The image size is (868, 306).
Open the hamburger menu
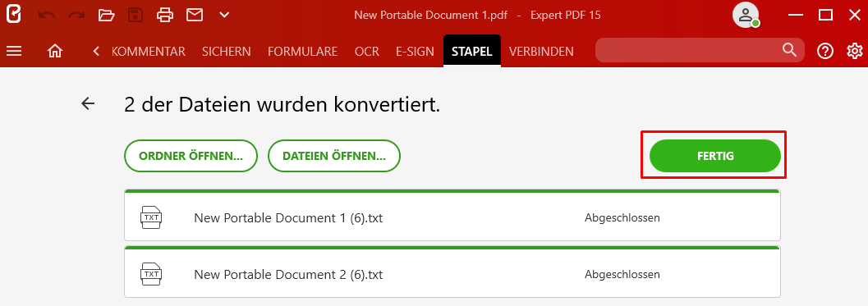[x=14, y=52]
